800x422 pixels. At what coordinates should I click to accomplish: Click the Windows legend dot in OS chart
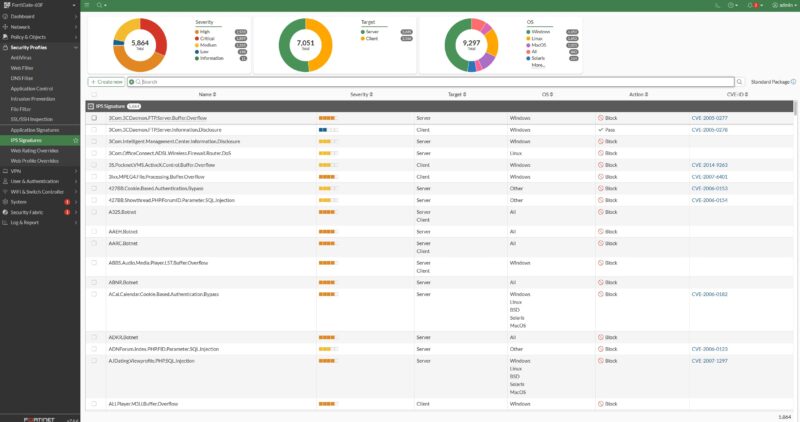(529, 32)
